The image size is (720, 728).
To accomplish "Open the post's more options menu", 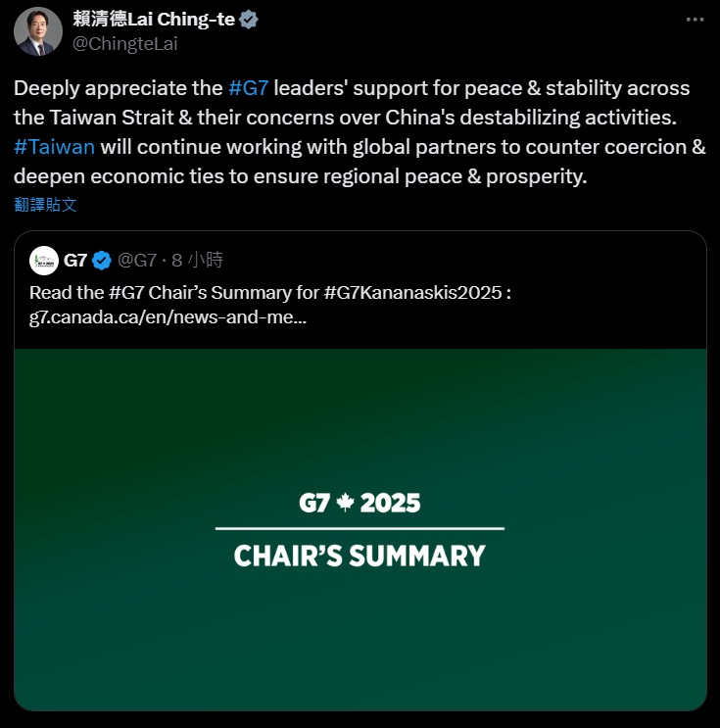I will (695, 21).
